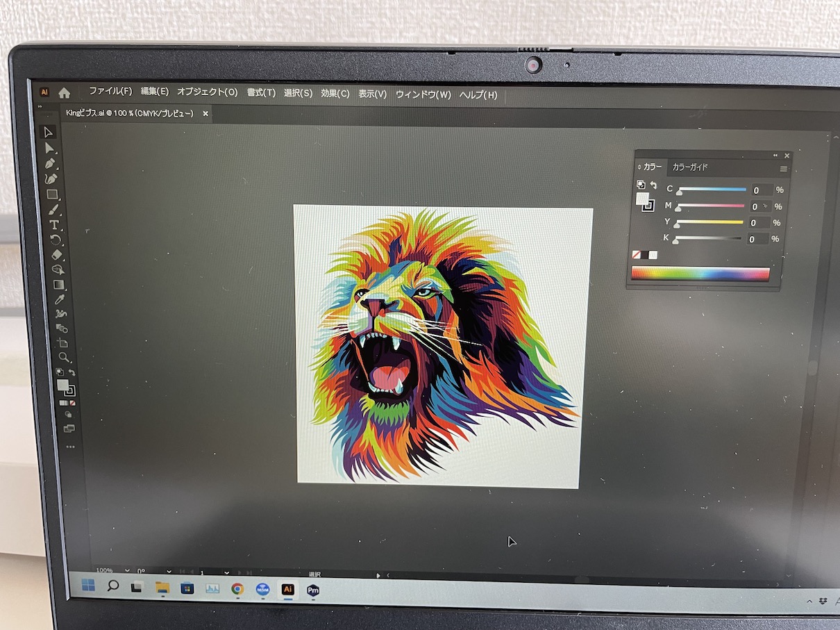Click the None swatch in Color panel
Image resolution: width=840 pixels, height=630 pixels.
click(x=635, y=255)
